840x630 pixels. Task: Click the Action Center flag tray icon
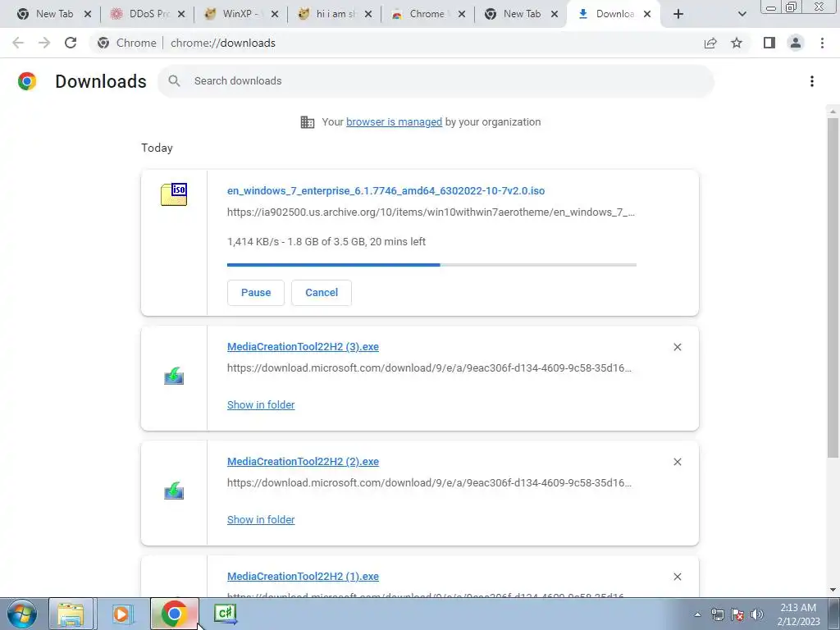click(x=737, y=614)
